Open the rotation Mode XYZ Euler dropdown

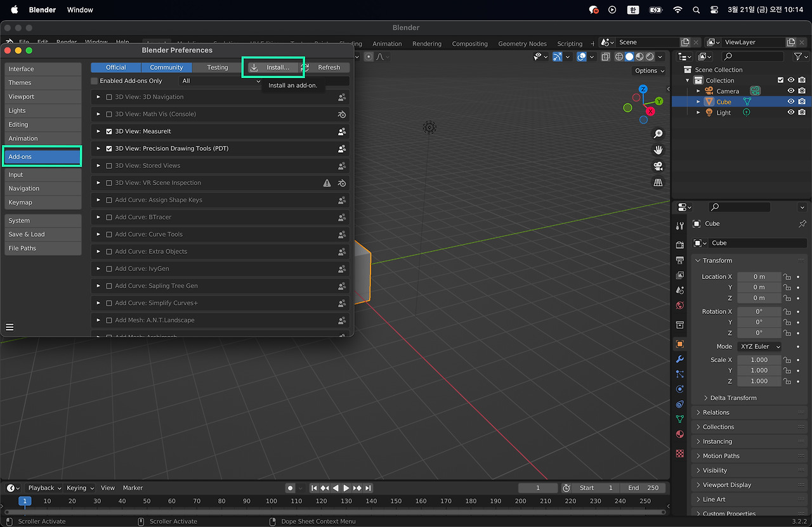tap(759, 346)
